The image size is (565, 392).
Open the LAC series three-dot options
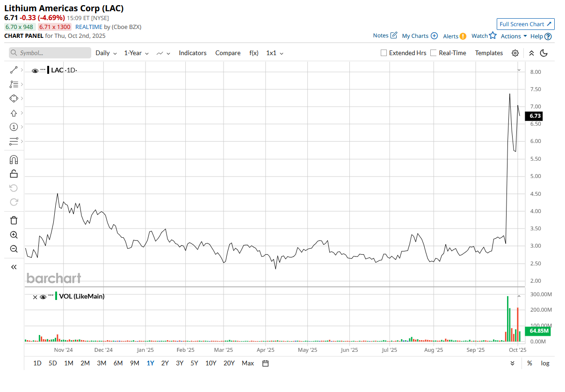coord(43,69)
